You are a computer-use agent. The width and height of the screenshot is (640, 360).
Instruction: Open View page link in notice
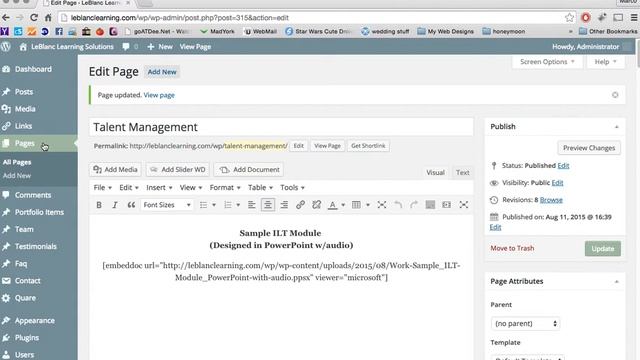[x=159, y=95]
